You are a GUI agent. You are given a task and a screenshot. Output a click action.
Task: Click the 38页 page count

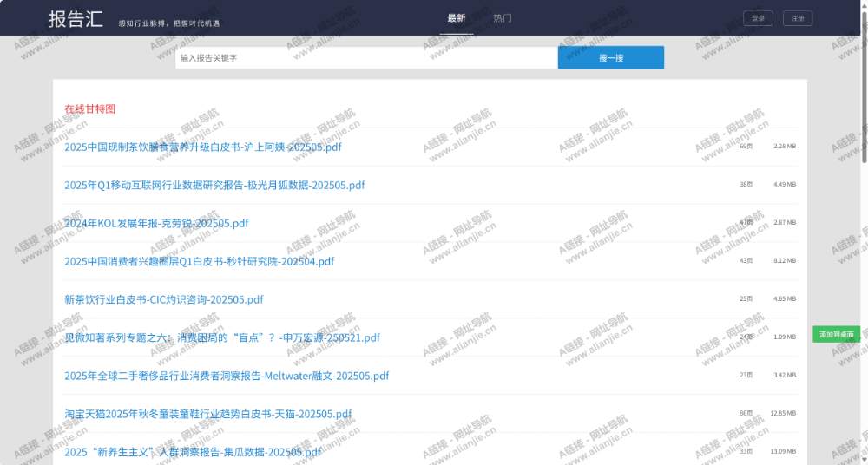pyautogui.click(x=746, y=184)
